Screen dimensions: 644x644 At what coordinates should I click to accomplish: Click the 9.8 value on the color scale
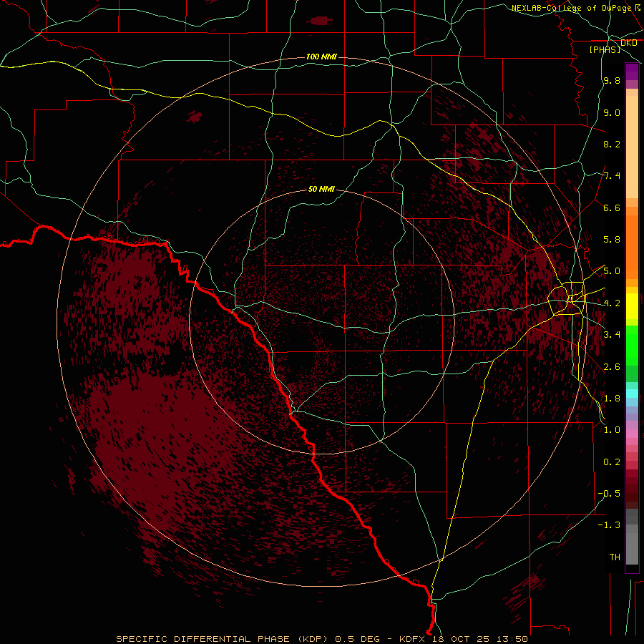pyautogui.click(x=612, y=80)
